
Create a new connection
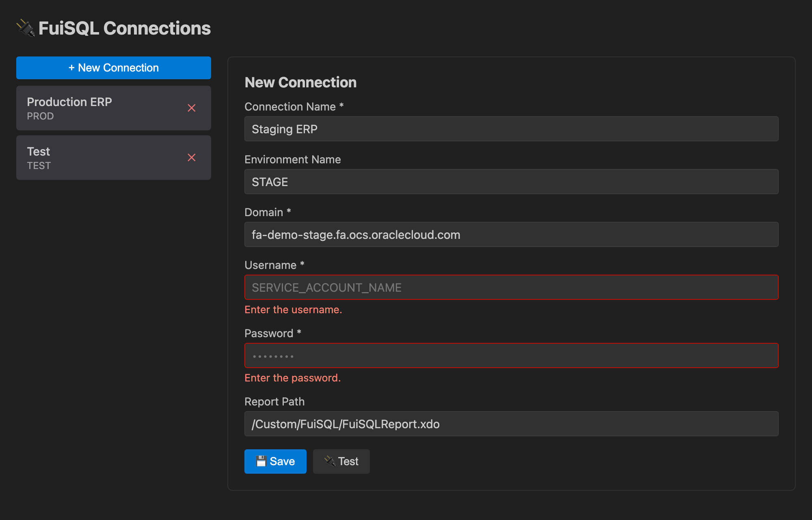point(114,68)
